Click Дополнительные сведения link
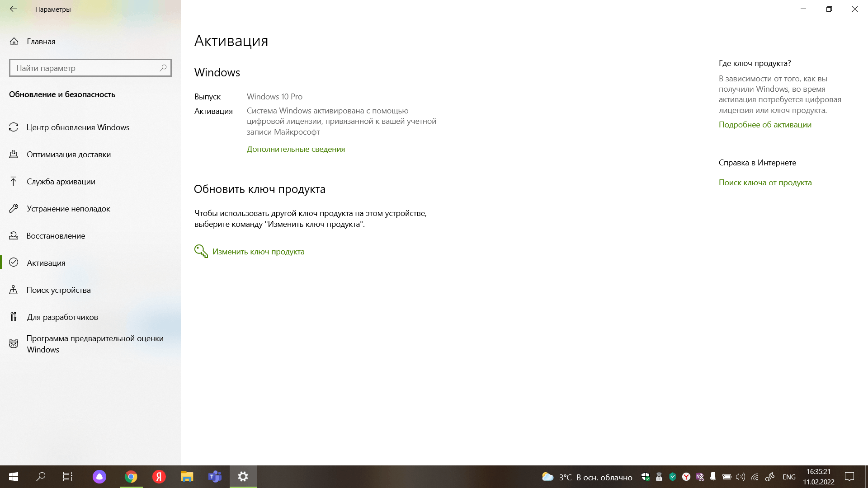The width and height of the screenshot is (868, 488). coord(296,149)
